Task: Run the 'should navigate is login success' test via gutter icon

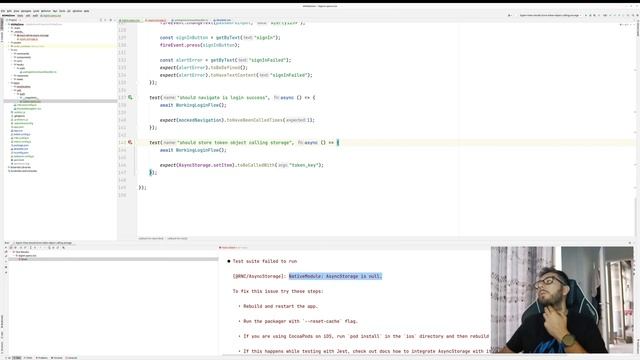Action: coord(130,98)
